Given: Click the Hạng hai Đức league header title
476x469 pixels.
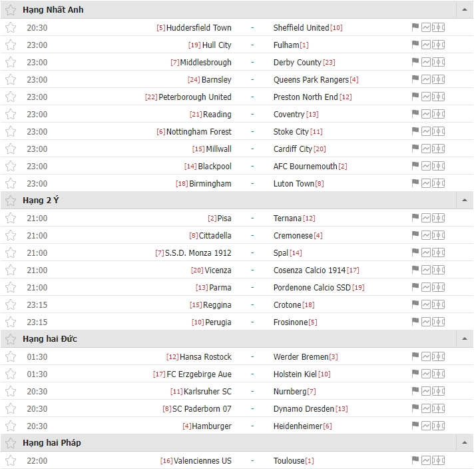Looking at the screenshot, I should click(x=50, y=339).
